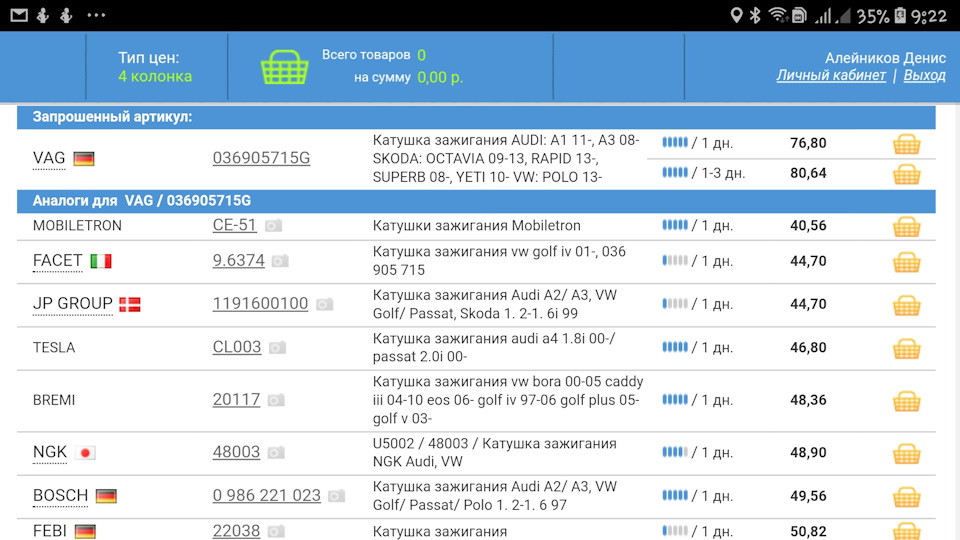Add BREMI 20117 to cart

coord(907,402)
